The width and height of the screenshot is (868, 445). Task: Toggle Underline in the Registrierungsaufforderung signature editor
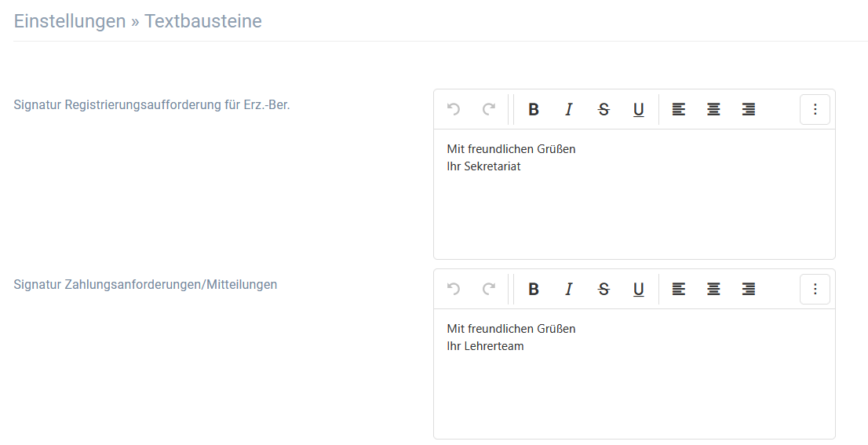[x=638, y=110]
